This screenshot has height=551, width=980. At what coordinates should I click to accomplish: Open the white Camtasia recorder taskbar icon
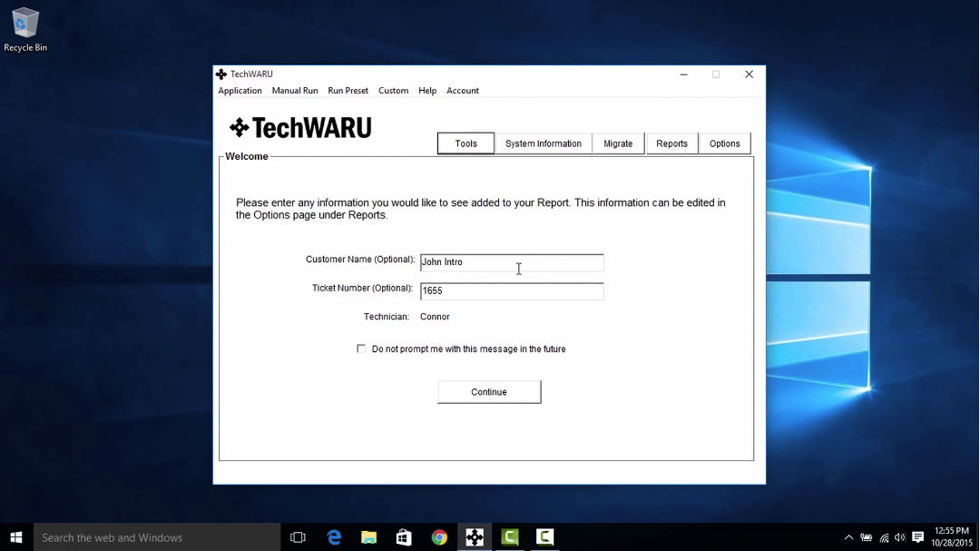click(x=545, y=537)
